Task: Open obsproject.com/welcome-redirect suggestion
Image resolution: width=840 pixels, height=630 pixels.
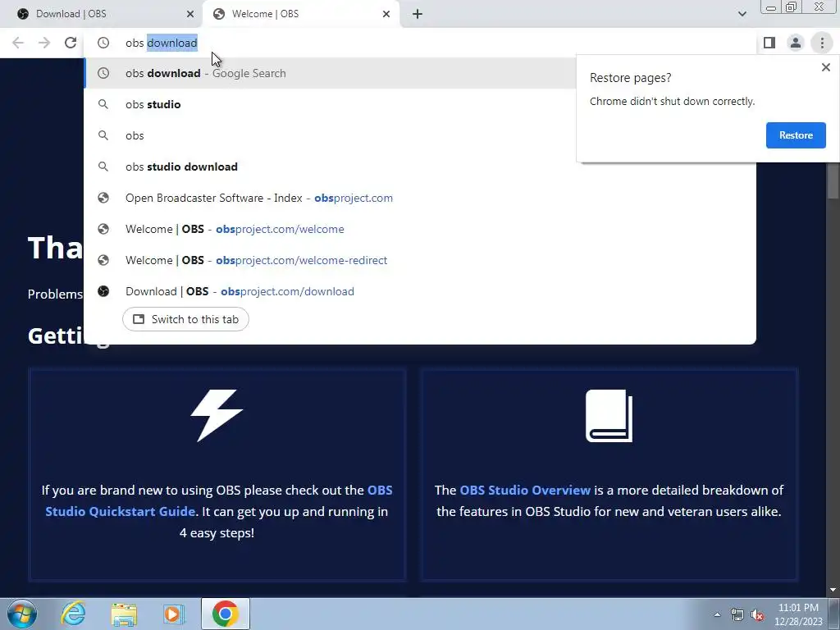Action: click(420, 260)
